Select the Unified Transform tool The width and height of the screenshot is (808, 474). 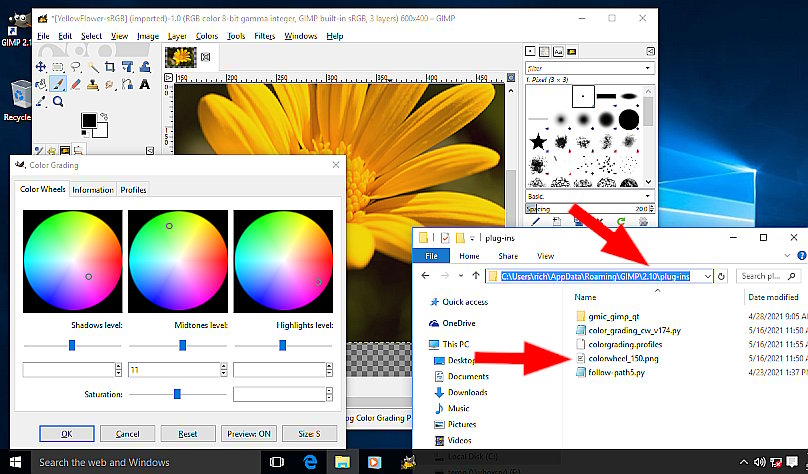127,67
